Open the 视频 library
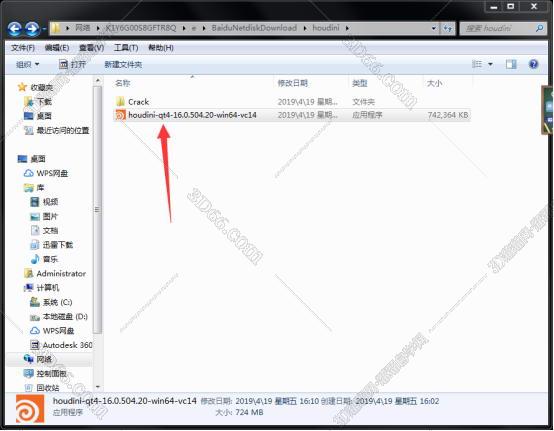The image size is (554, 431). click(x=50, y=202)
